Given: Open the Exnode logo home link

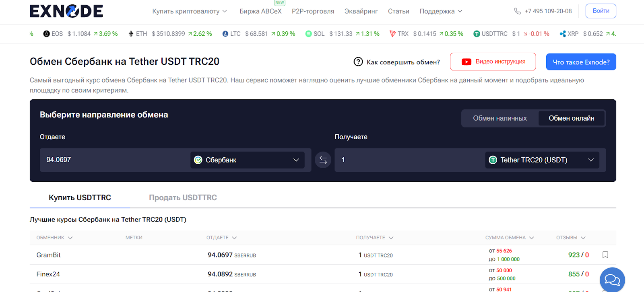Looking at the screenshot, I should 66,11.
